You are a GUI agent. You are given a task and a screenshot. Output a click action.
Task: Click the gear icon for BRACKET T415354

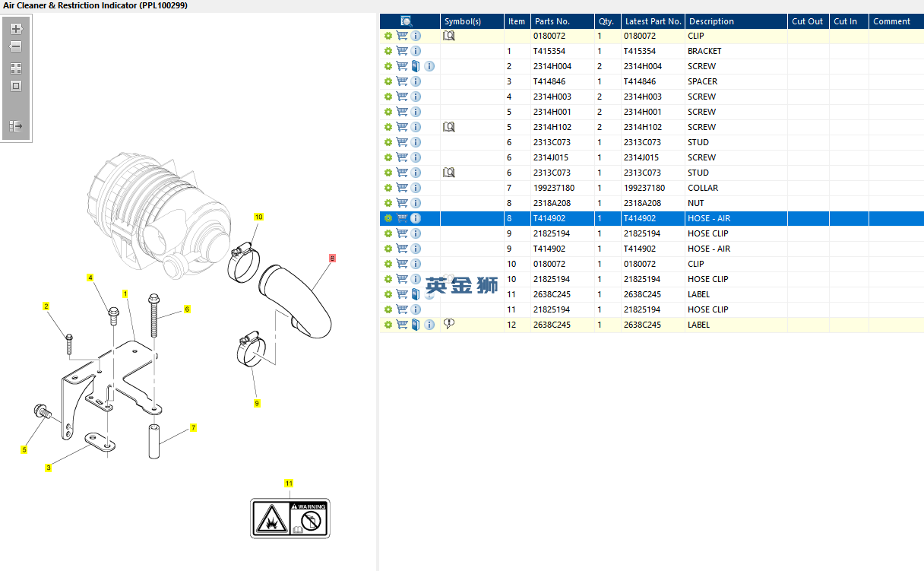pos(388,51)
